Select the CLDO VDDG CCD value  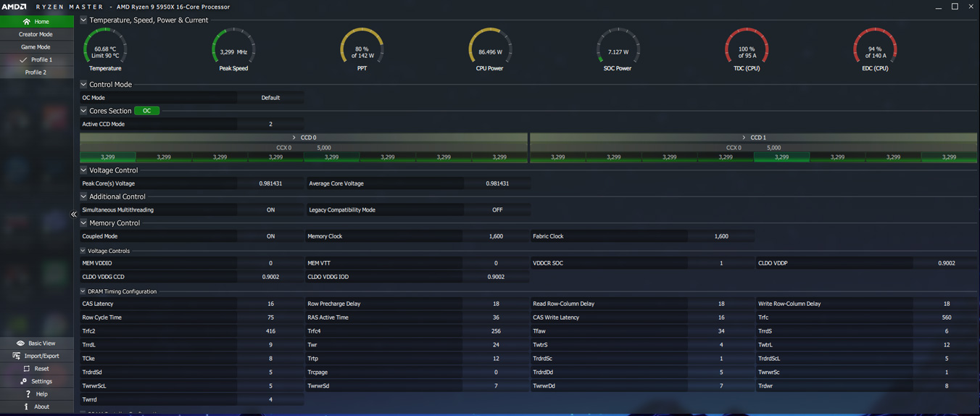pos(270,277)
